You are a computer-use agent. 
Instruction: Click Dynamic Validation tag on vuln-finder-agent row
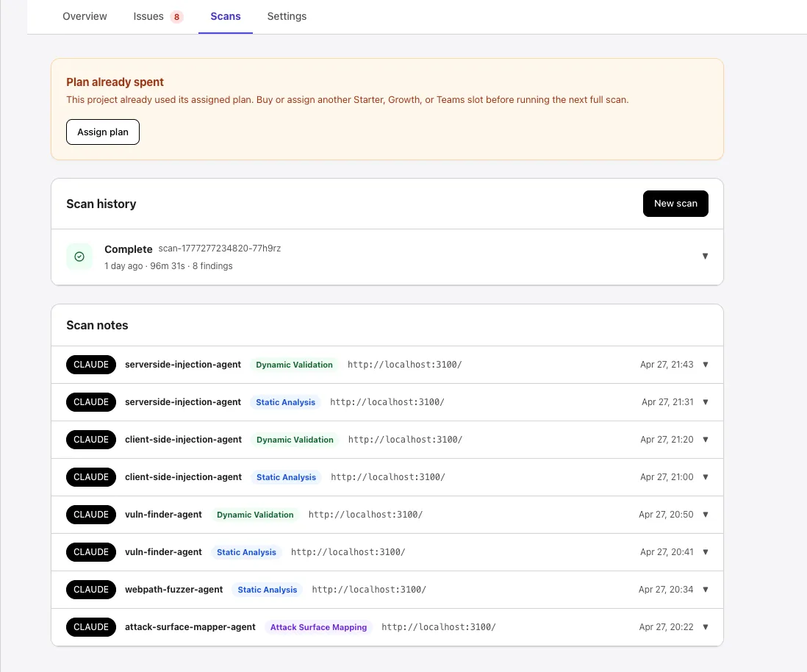click(x=255, y=515)
